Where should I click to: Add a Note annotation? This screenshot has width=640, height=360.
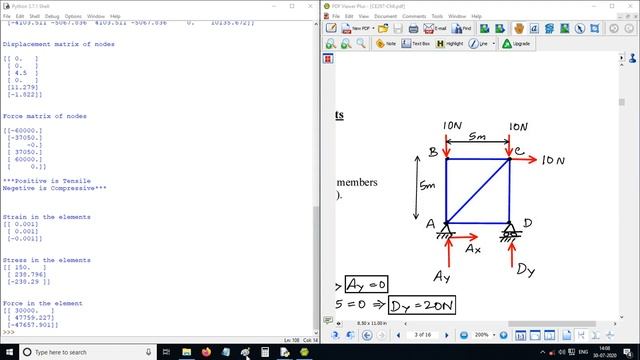pyautogui.click(x=386, y=43)
